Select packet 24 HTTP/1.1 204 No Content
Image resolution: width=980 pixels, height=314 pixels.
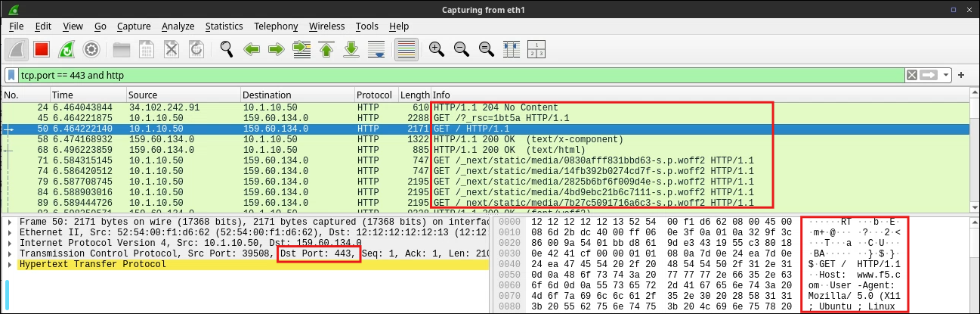[x=487, y=107]
